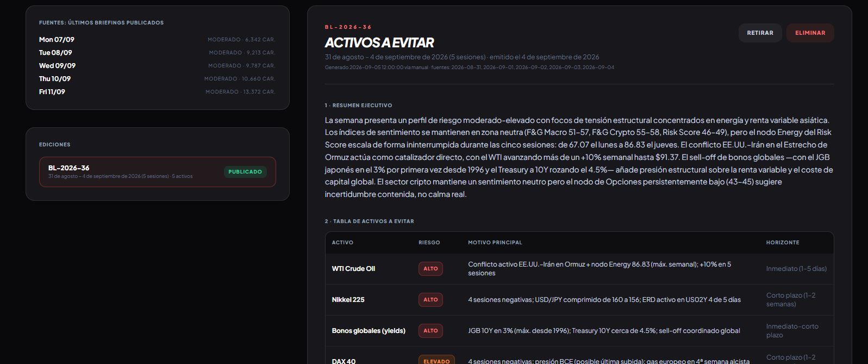Select the Mon 07/09 briefing source
The image size is (868, 364).
[x=157, y=40]
